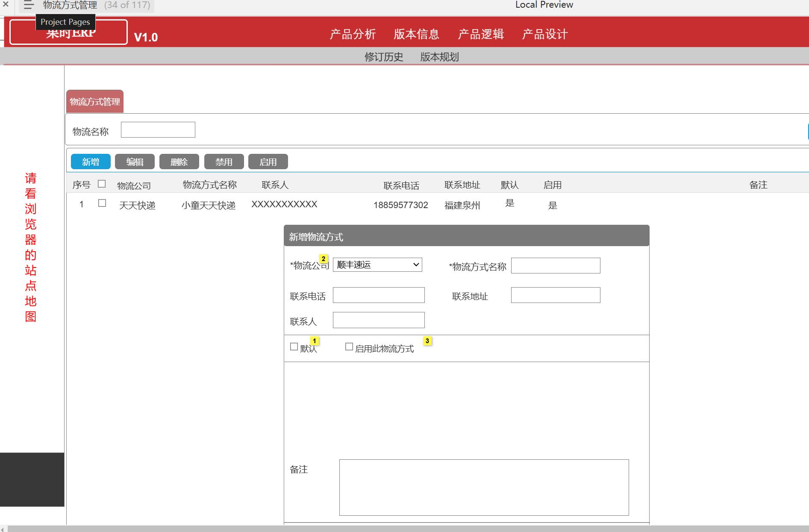Click the 联系电话 column header
This screenshot has height=532, width=809.
click(401, 186)
